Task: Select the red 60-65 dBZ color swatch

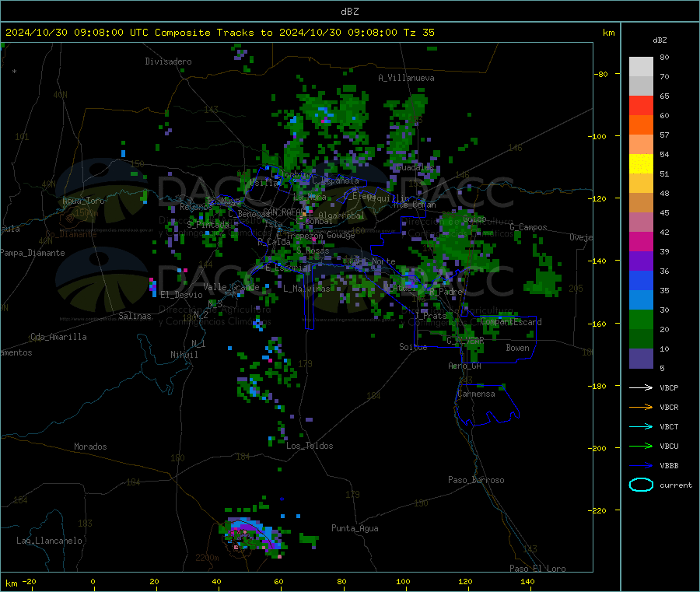Action: click(x=641, y=105)
